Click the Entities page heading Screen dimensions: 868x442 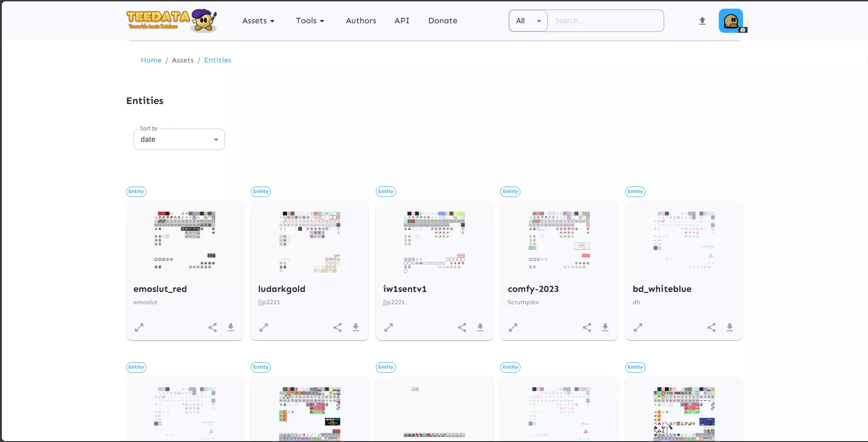click(145, 101)
